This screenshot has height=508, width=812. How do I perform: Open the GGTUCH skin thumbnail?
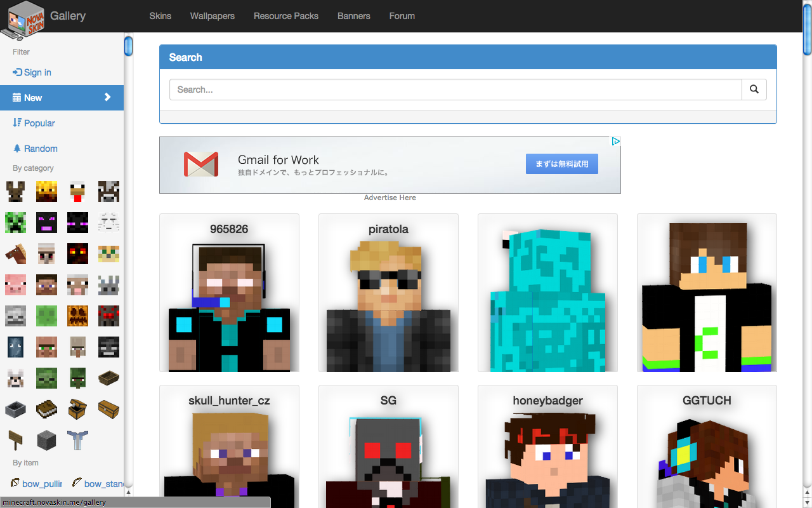tap(707, 446)
